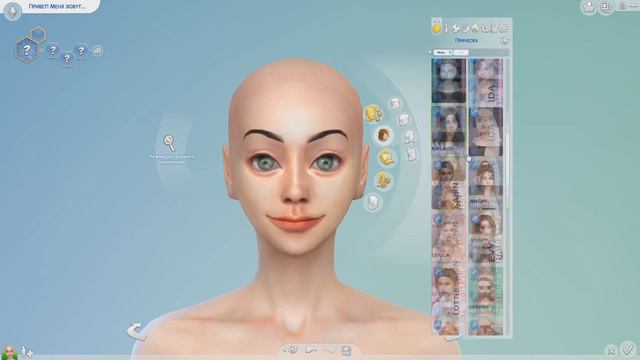Viewport: 640px width, 360px height.
Task: Open the filter dropdown above hairstyle thumbnails
Action: 443,53
